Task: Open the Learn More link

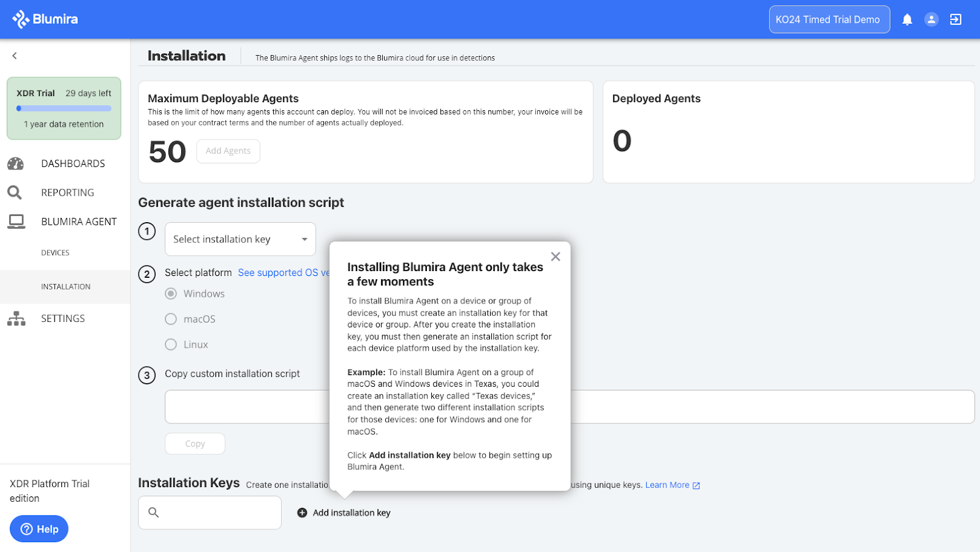Action: pos(667,485)
